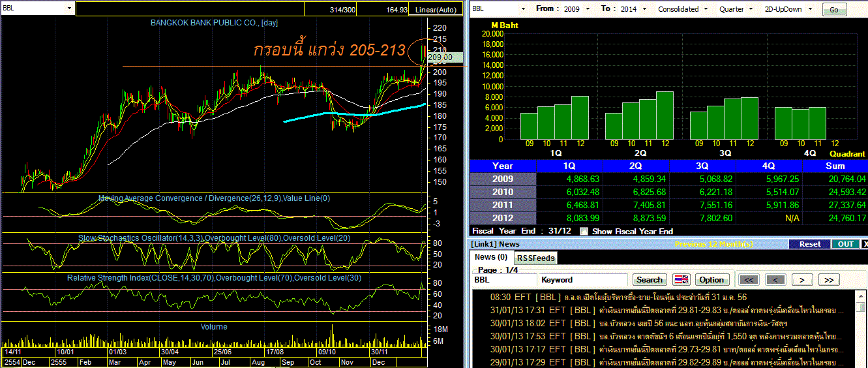The width and height of the screenshot is (868, 368).
Task: Go to first news page with << button
Action: (x=750, y=279)
